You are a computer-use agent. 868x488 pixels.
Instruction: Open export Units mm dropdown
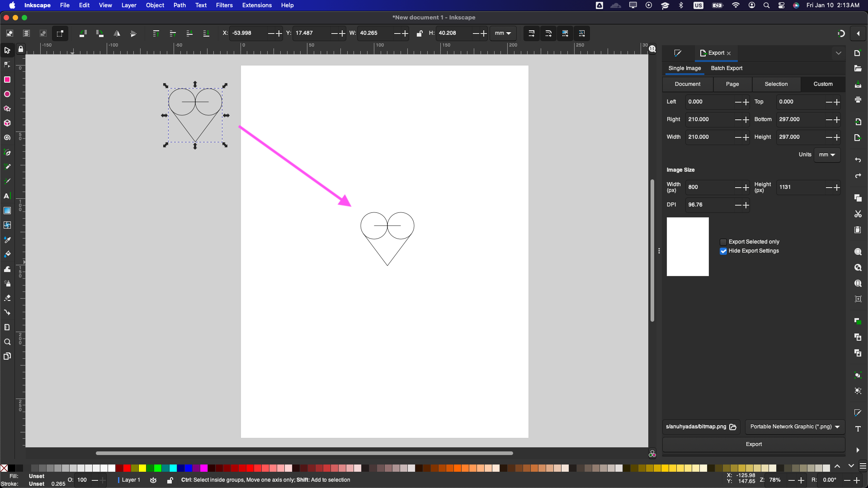(827, 155)
